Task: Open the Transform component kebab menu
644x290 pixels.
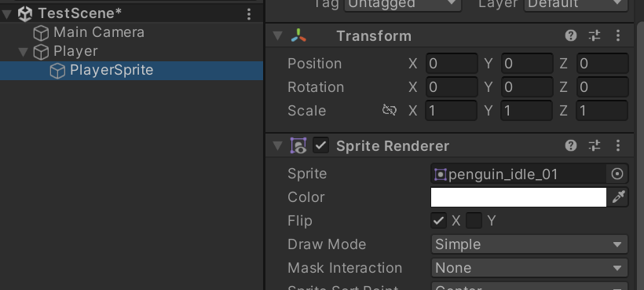Action: click(x=618, y=35)
